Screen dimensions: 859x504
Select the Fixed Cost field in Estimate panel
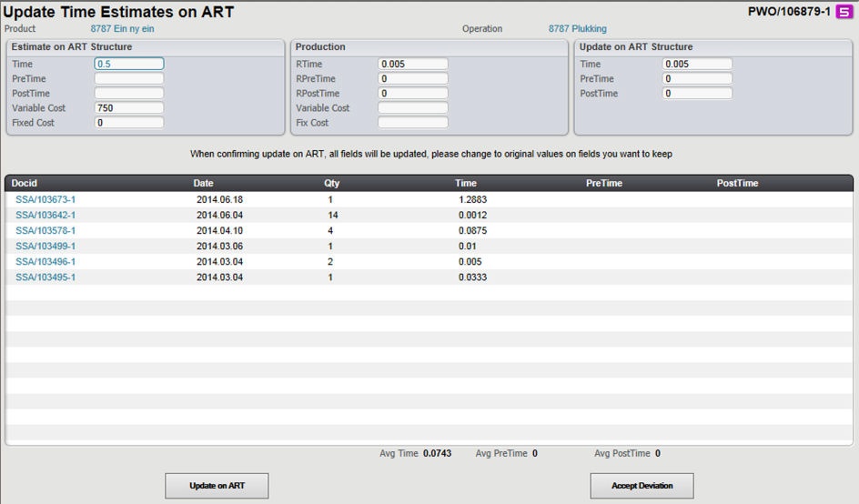(x=129, y=122)
